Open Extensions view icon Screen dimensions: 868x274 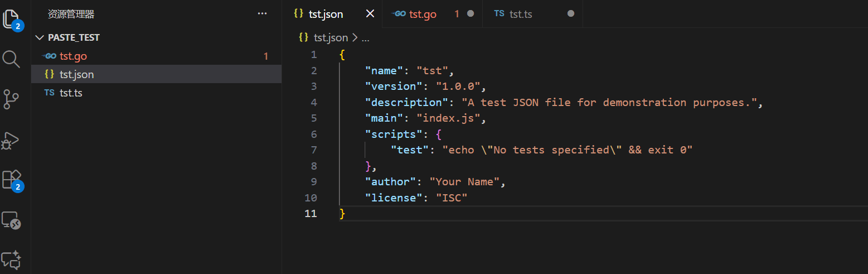(x=13, y=181)
